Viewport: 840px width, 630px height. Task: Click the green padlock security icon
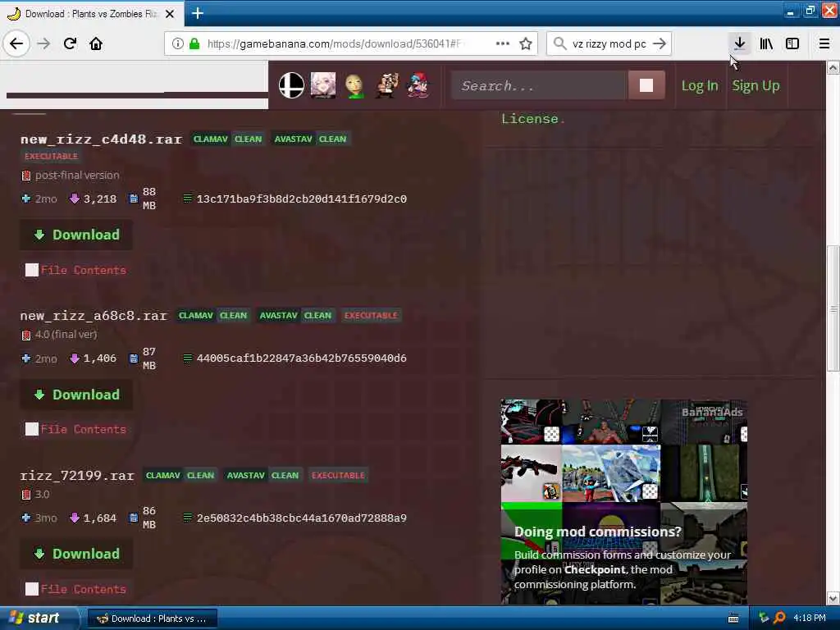coord(194,44)
